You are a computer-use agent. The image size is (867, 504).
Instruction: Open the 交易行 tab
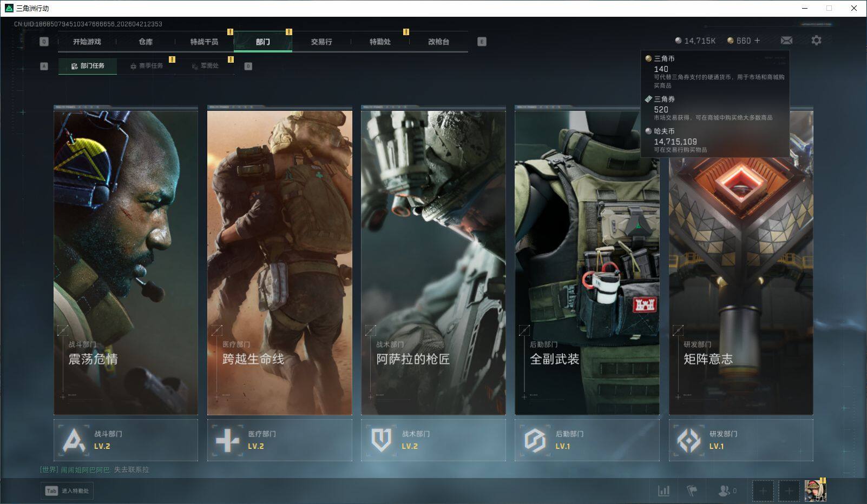pos(321,42)
